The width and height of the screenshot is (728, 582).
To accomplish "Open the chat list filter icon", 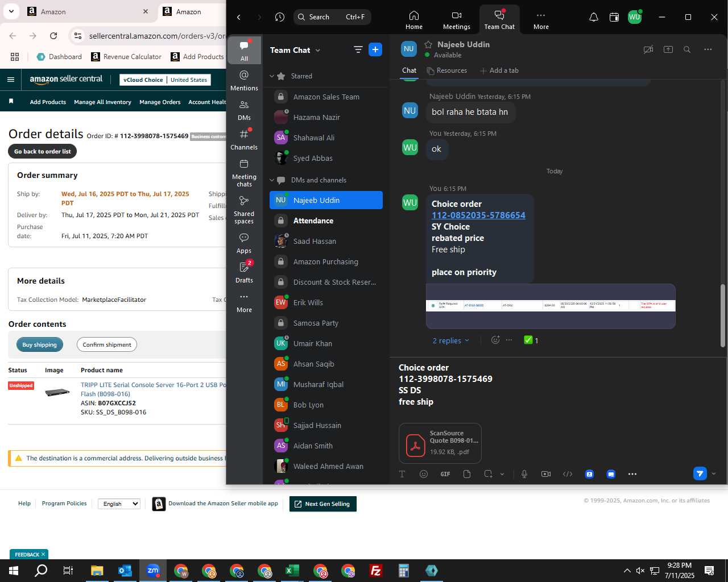I will click(358, 49).
